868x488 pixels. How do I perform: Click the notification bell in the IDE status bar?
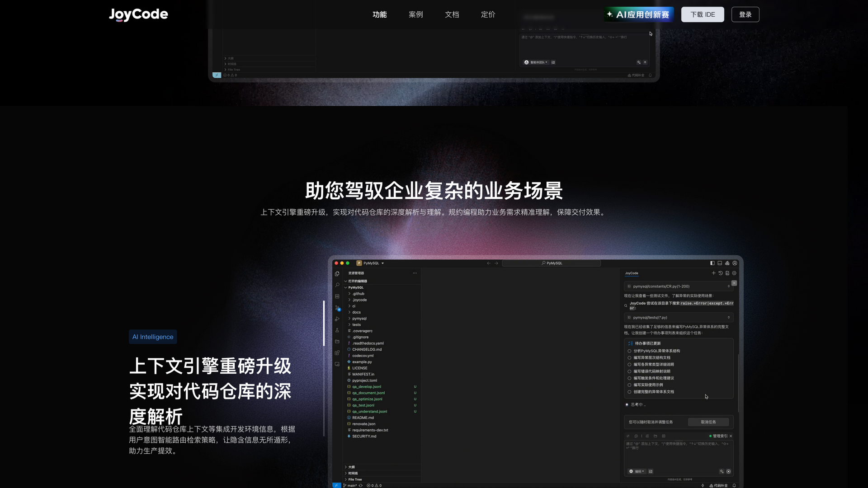[734, 486]
